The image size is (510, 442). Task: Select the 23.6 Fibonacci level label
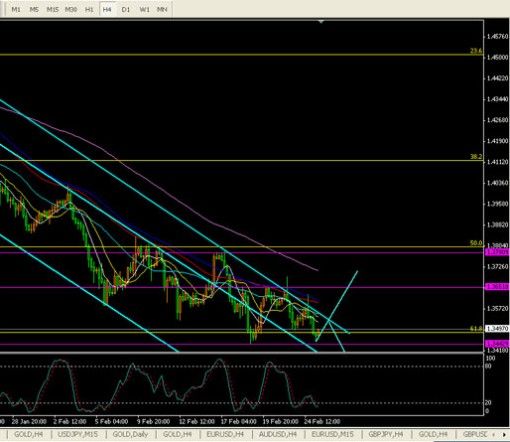click(476, 51)
